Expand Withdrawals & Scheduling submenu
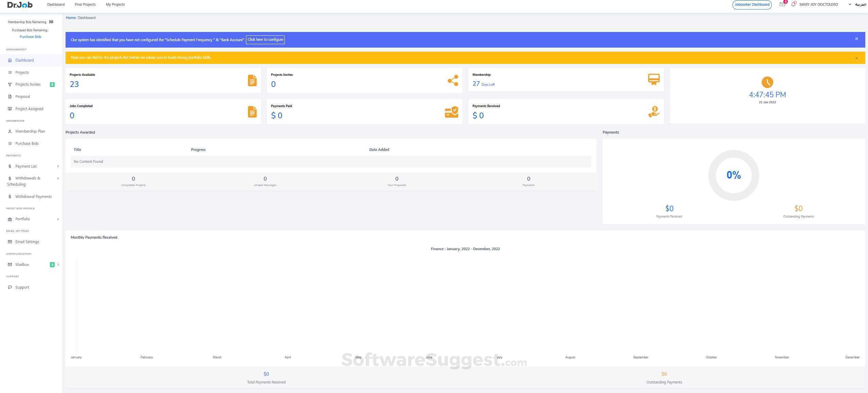Screen dimensions: 868x393 coord(58,178)
